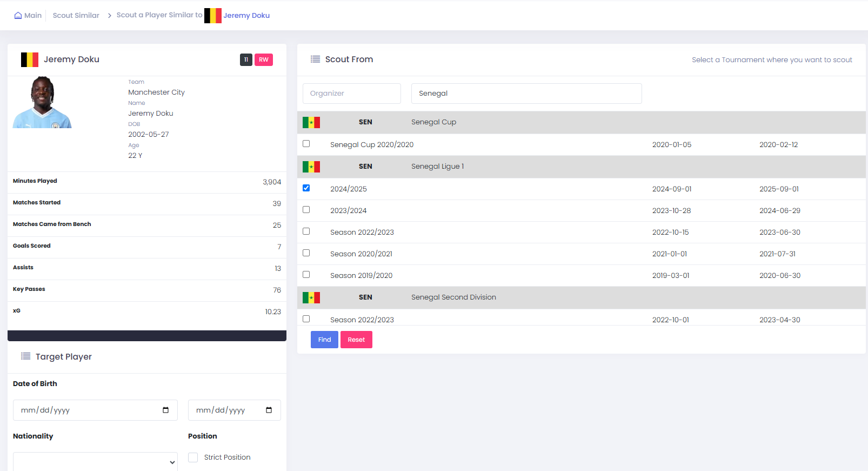Click Jeremy Doku's player photo
868x471 pixels.
(42, 102)
